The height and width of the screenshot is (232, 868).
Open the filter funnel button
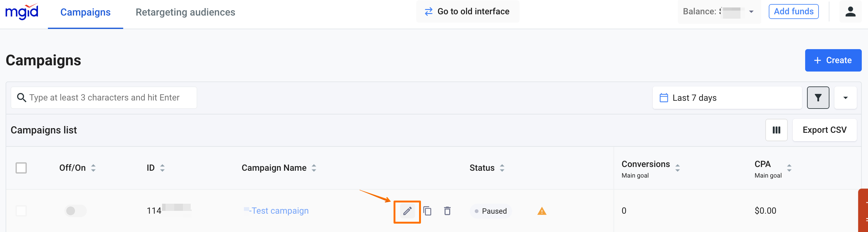pos(818,98)
